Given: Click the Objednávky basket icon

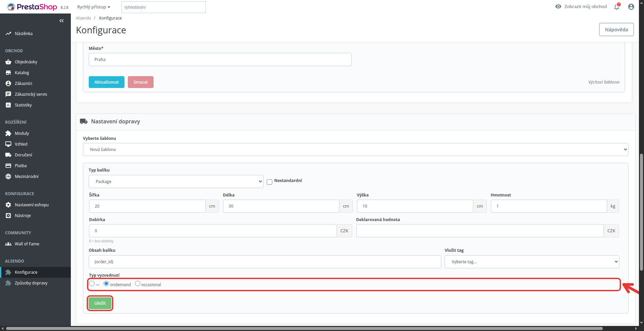Looking at the screenshot, I should pyautogui.click(x=8, y=62).
